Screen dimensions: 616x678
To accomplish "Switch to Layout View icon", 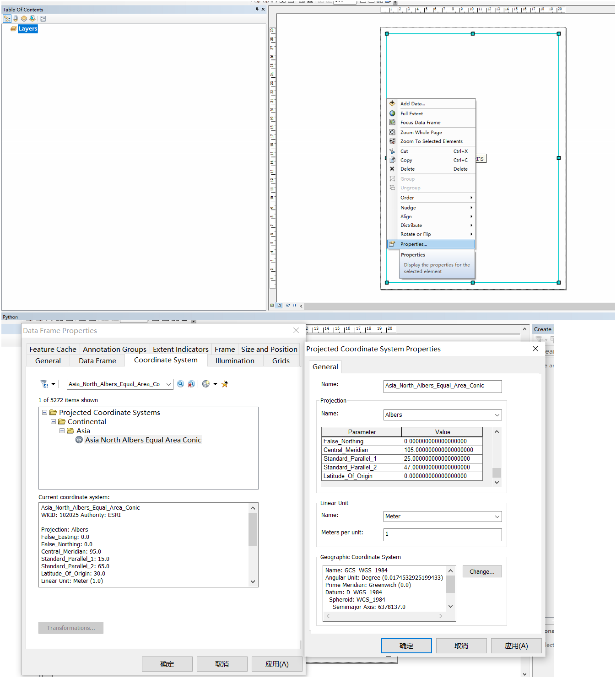I will coord(279,306).
